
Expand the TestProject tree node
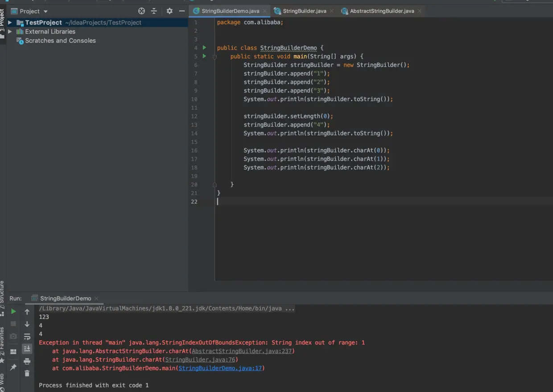pyautogui.click(x=10, y=23)
